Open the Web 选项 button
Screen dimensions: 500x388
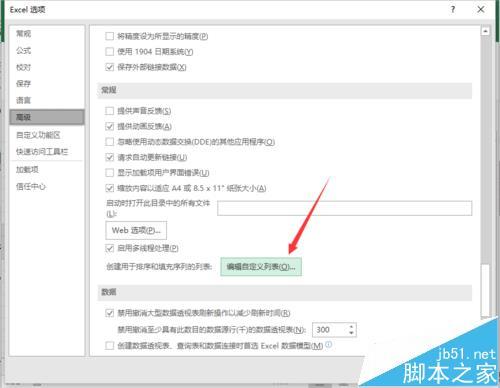tap(136, 230)
